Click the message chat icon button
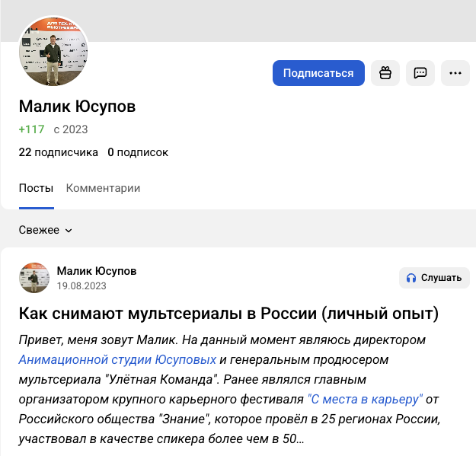Screen dimensions: 476x456 420,73
